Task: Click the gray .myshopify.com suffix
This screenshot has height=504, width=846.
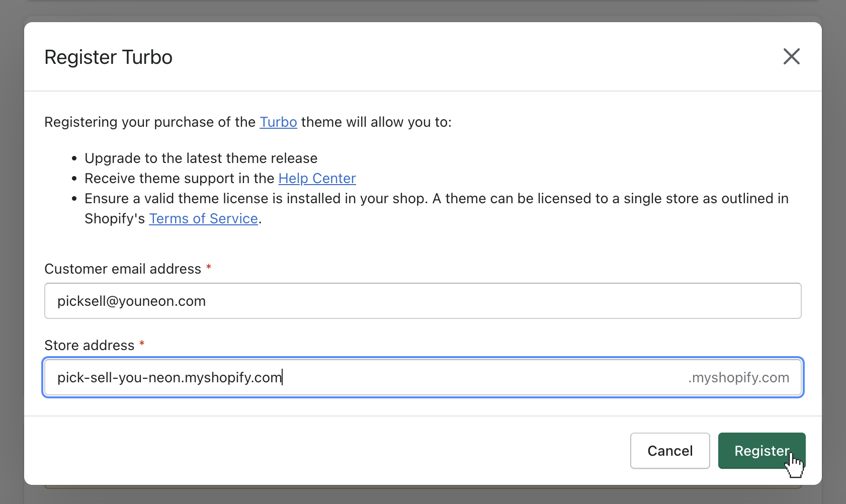Action: coord(738,378)
